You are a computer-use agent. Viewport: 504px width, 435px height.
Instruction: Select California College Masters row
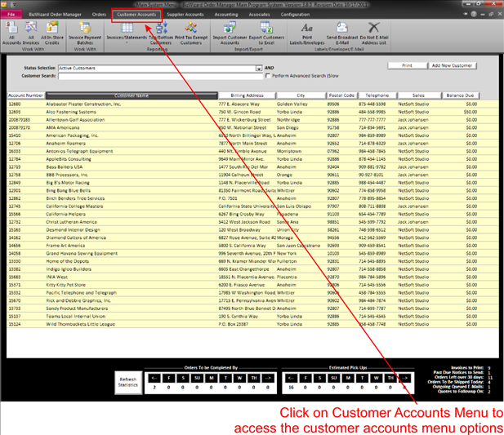pos(252,206)
